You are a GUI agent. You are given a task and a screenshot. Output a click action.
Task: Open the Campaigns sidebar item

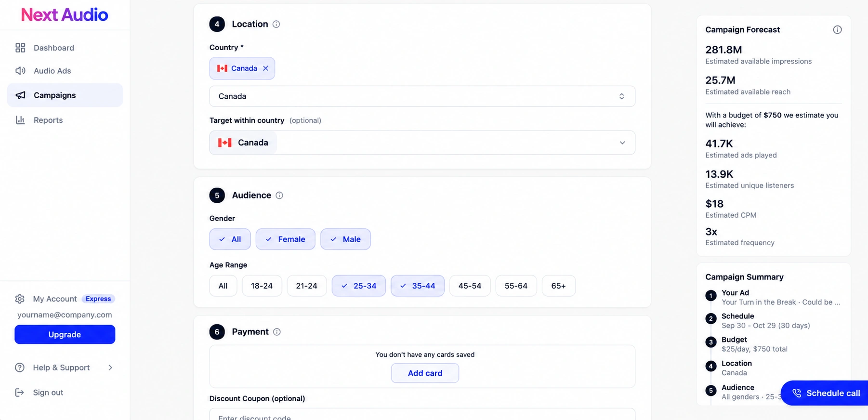point(65,95)
